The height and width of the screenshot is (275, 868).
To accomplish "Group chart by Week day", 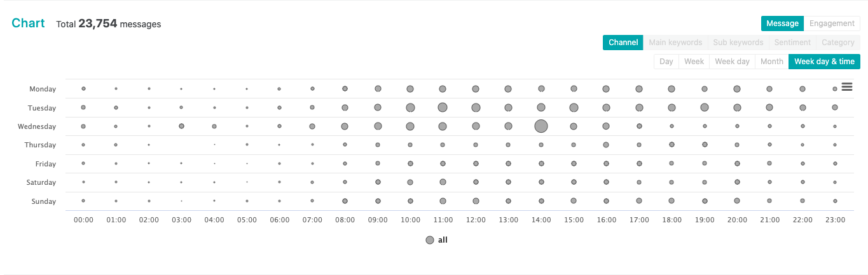I will (x=732, y=62).
